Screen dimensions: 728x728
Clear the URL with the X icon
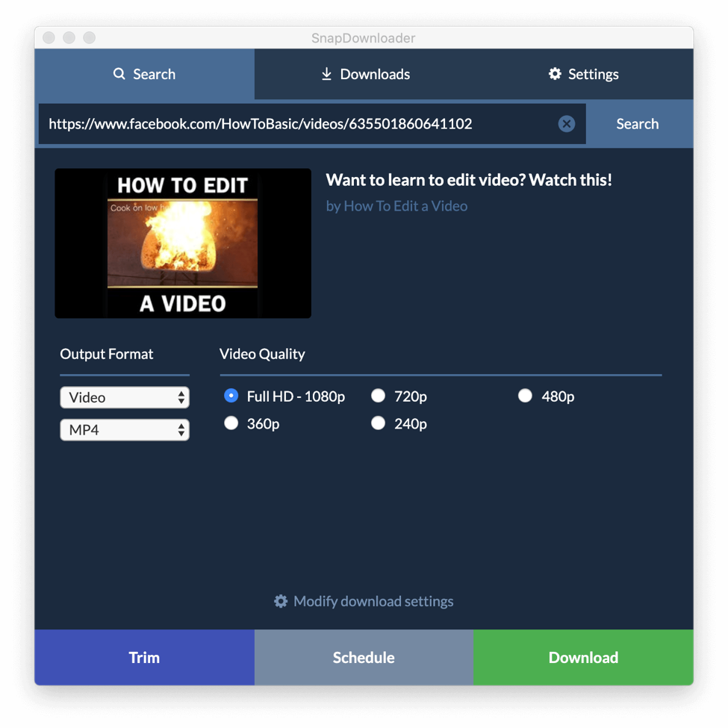click(567, 124)
